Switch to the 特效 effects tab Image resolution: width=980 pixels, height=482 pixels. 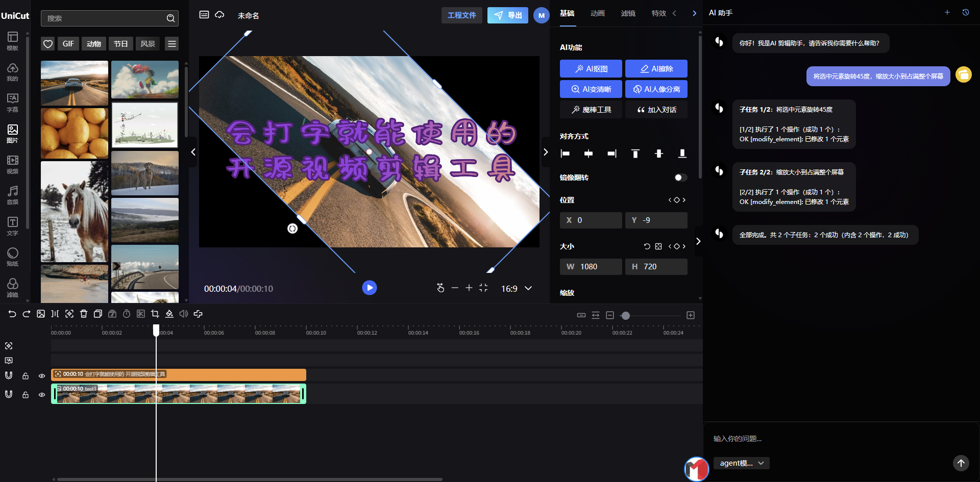click(659, 13)
